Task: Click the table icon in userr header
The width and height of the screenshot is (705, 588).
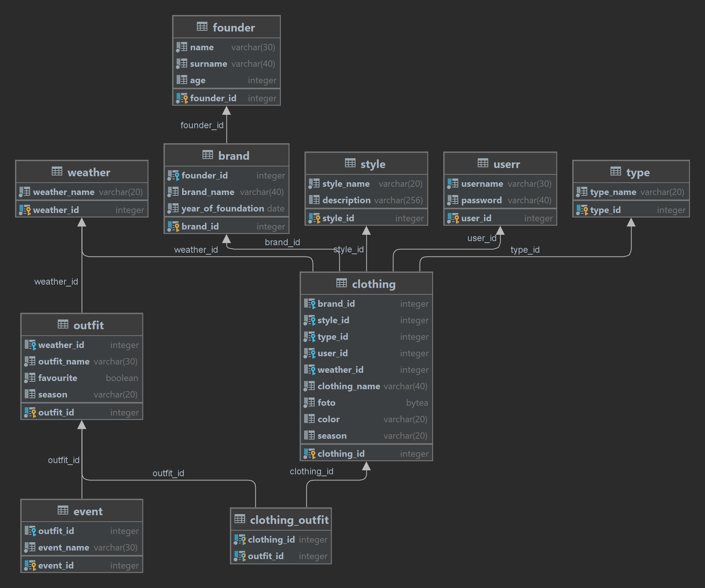Action: [483, 163]
